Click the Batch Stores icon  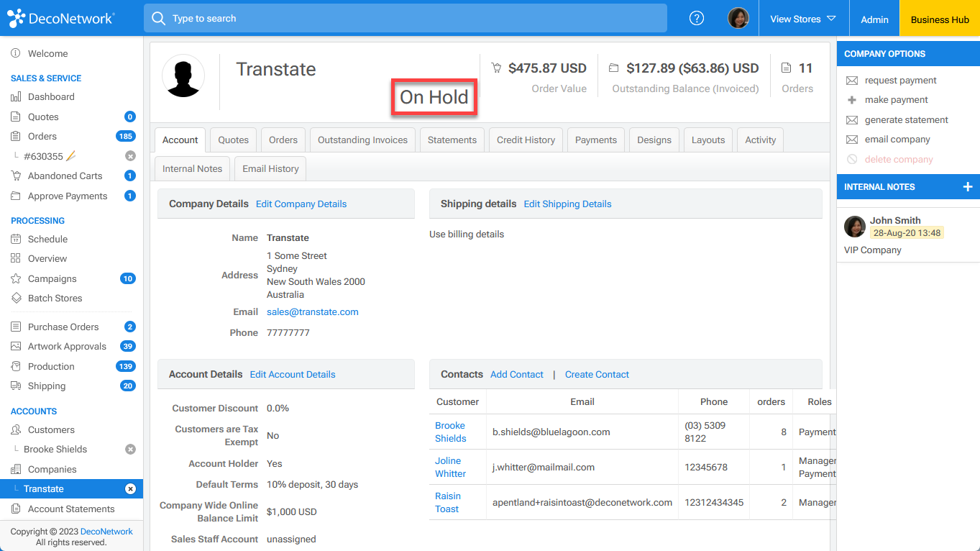coord(16,299)
